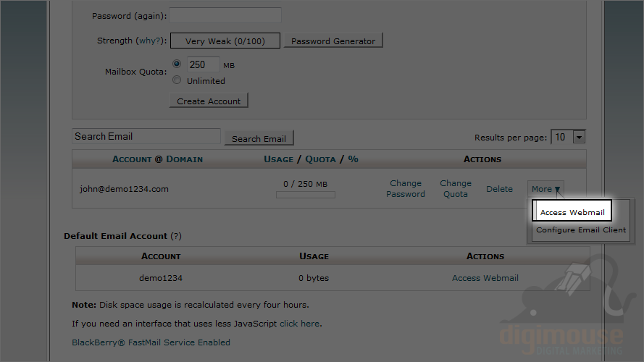Click the Create Account button

coord(209,101)
